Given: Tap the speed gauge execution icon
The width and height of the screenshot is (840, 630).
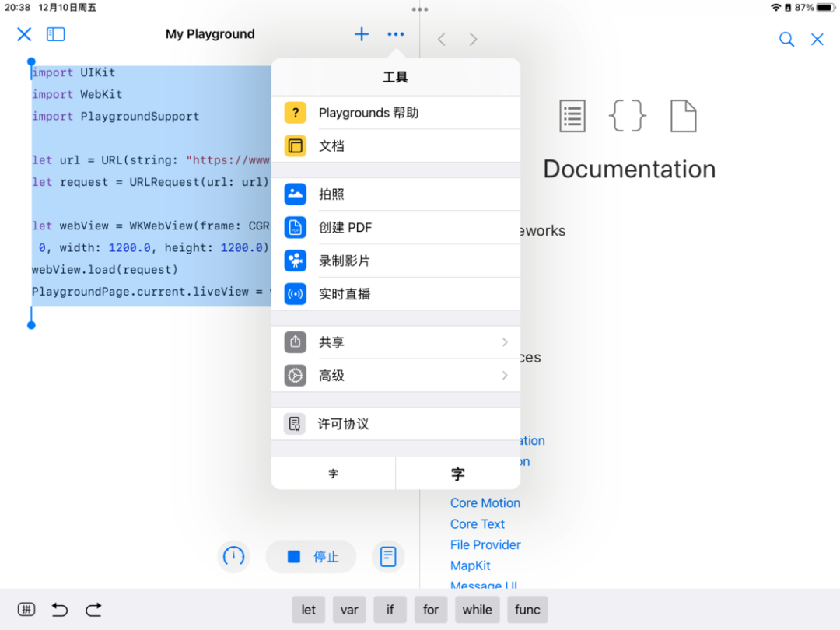Looking at the screenshot, I should [233, 557].
